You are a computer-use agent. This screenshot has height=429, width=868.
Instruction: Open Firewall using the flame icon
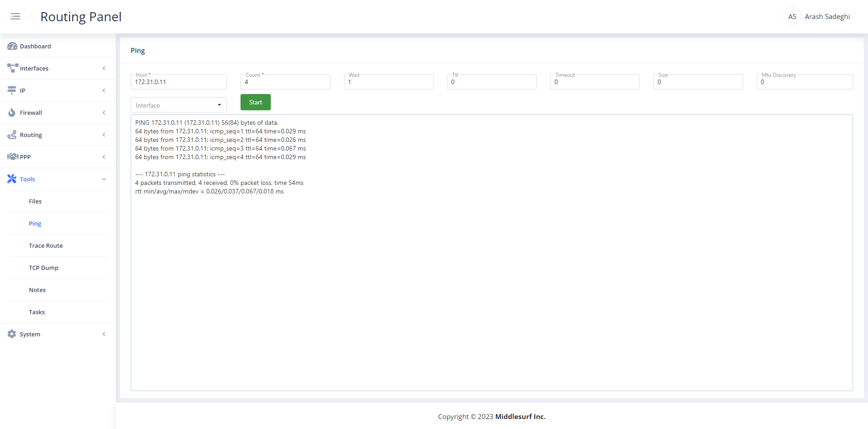pos(11,112)
